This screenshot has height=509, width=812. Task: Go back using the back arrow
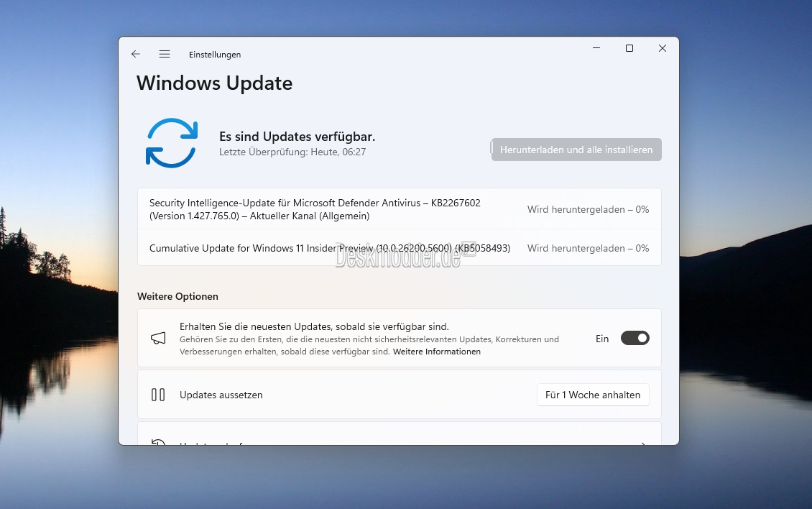point(136,54)
